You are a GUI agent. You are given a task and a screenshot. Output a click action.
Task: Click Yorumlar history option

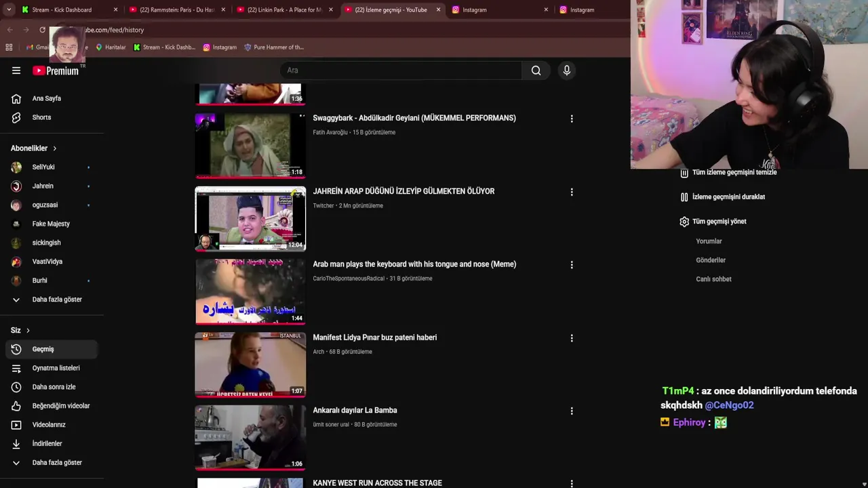[709, 241]
